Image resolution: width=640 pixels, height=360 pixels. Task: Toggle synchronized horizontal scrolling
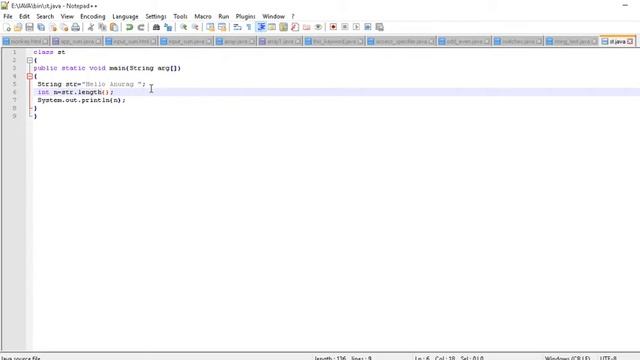click(x=222, y=27)
